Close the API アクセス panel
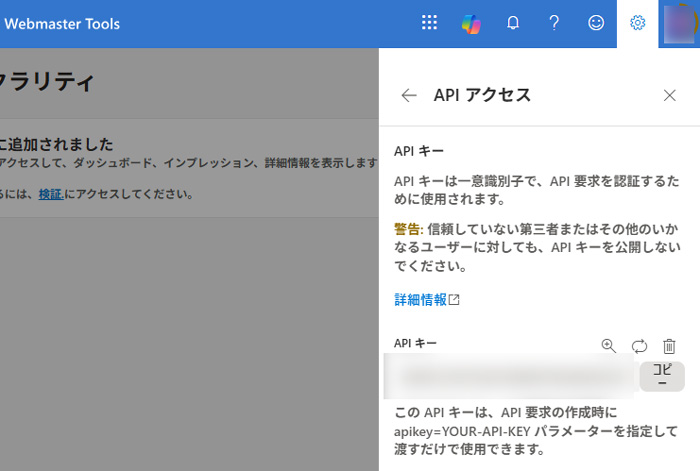Image resolution: width=700 pixels, height=471 pixels. tap(670, 95)
